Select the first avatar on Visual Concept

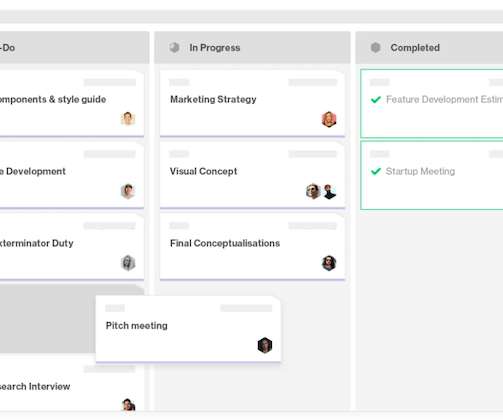pyautogui.click(x=313, y=191)
